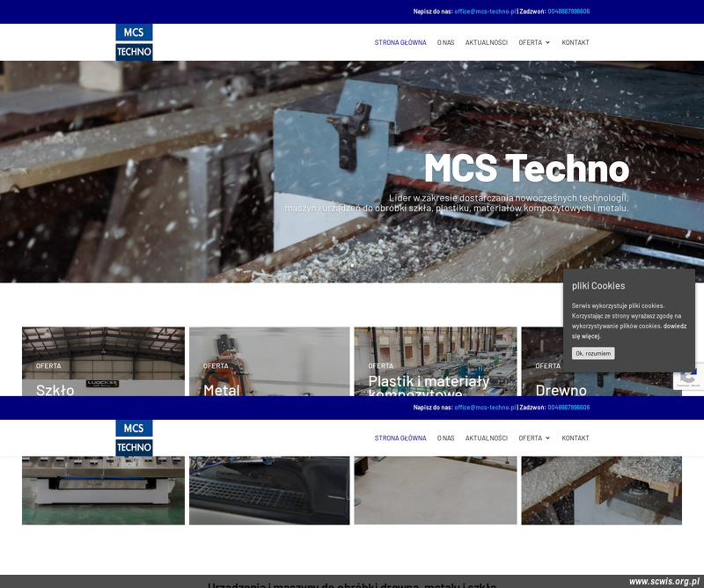
Task: Open STRONA GŁÓWNA in the top header menu
Action: coord(400,42)
